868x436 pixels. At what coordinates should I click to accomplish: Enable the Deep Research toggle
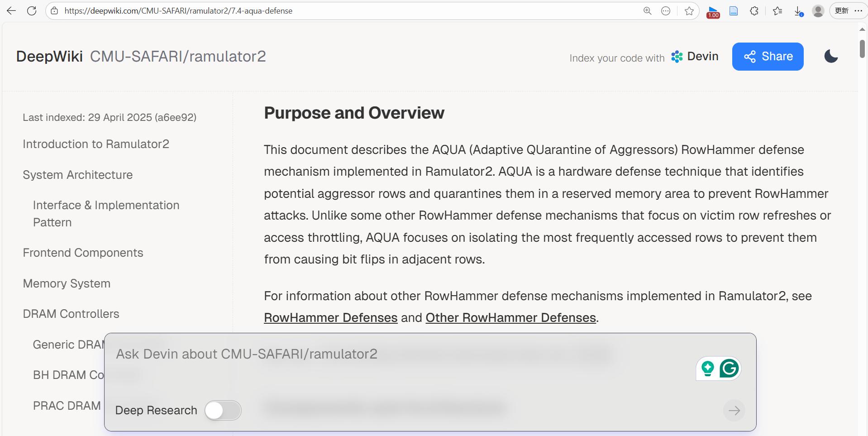point(223,410)
